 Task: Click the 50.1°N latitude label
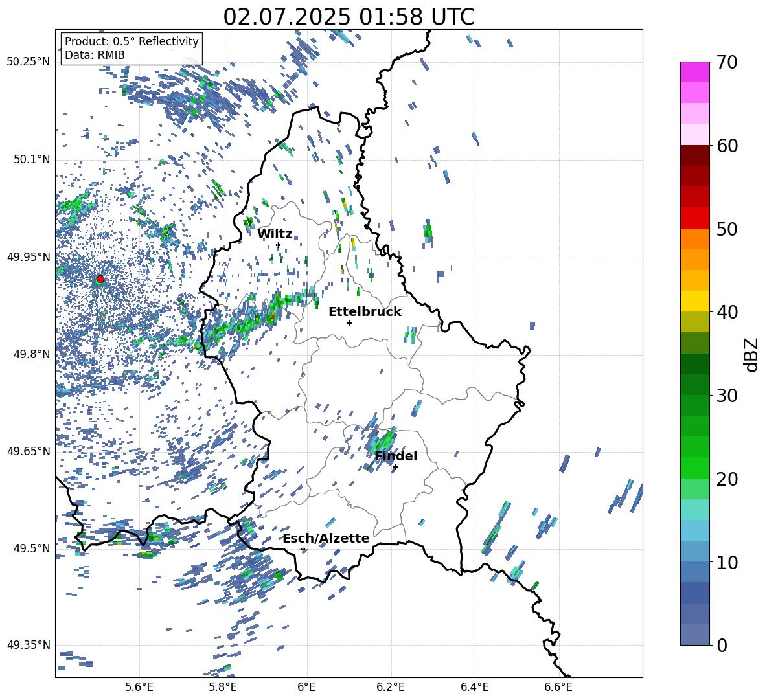pyautogui.click(x=31, y=159)
